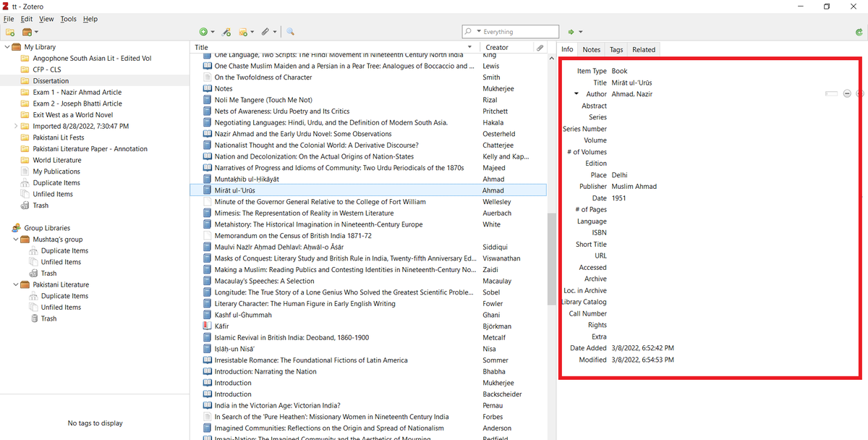
Task: Open Exit West as a World Novel collection
Action: click(72, 115)
